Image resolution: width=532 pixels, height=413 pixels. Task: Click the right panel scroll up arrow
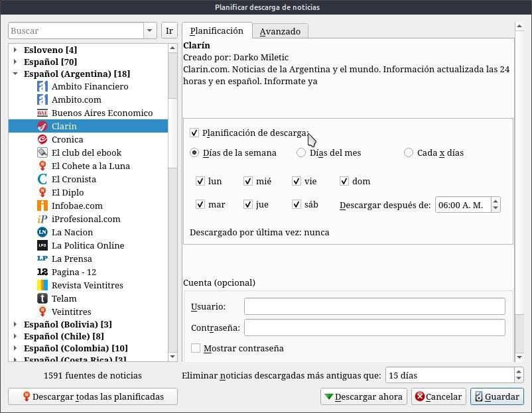click(x=519, y=26)
